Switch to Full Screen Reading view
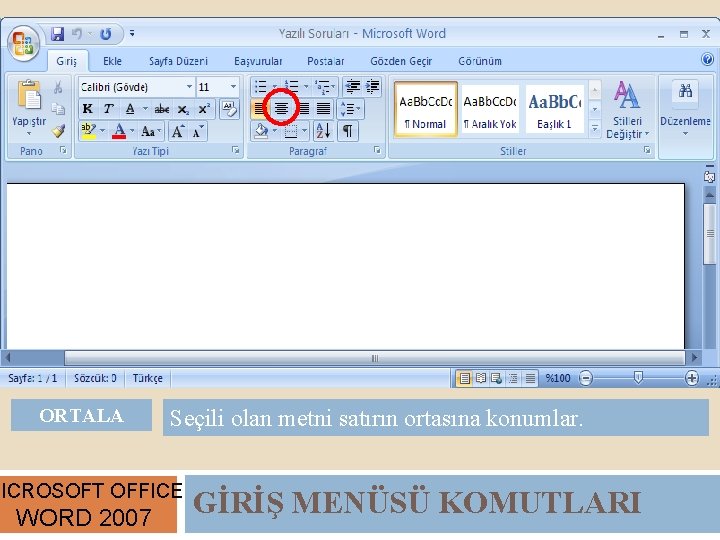Image resolution: width=720 pixels, height=540 pixels. (x=481, y=378)
